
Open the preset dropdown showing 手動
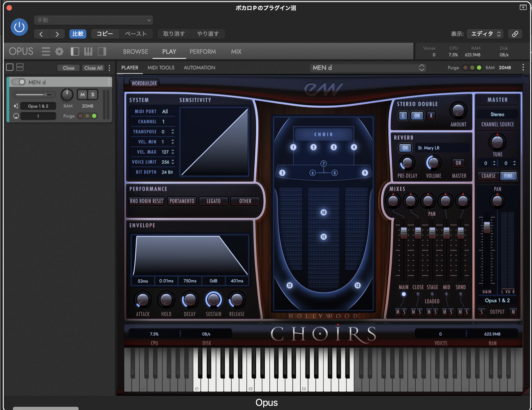click(x=93, y=20)
